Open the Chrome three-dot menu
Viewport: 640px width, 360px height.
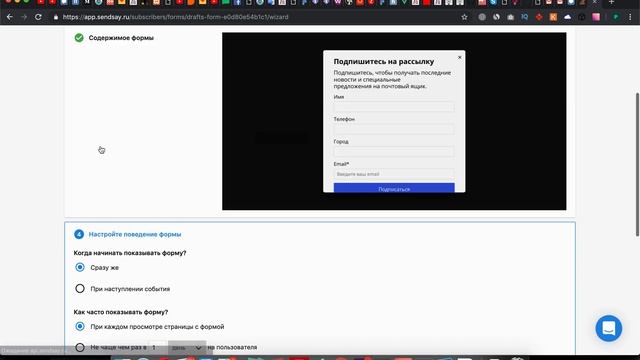click(630, 17)
